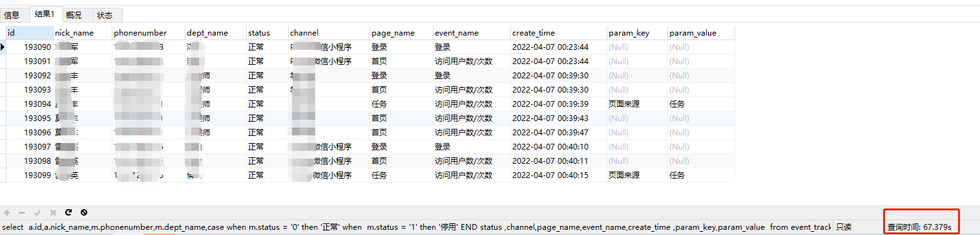Select the 结果1 tab
This screenshot has width=980, height=235.
[46, 14]
